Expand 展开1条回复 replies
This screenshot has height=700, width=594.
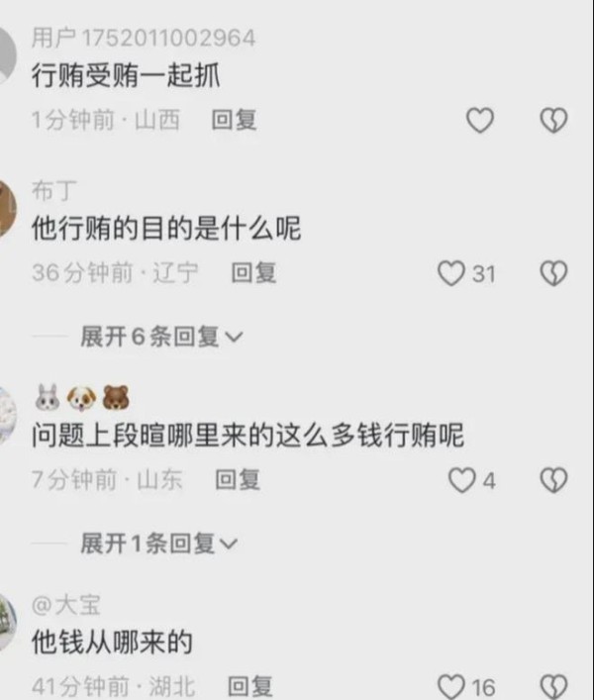tap(159, 544)
